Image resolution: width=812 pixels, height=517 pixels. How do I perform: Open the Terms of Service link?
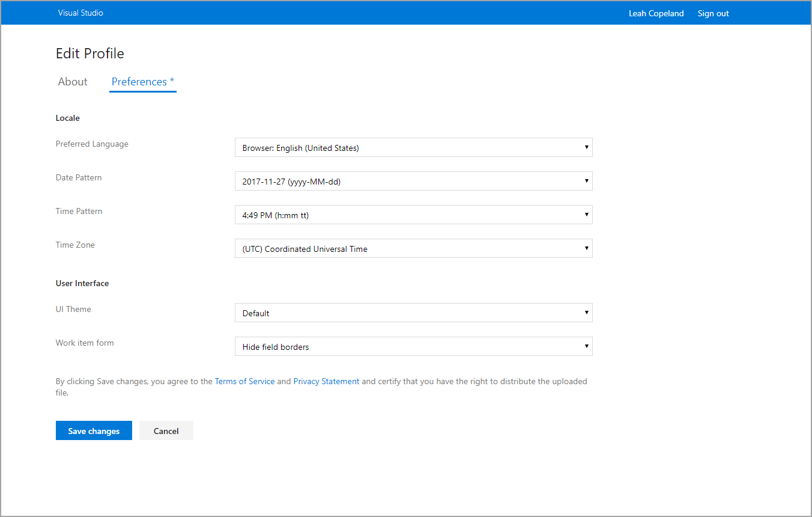click(x=244, y=381)
